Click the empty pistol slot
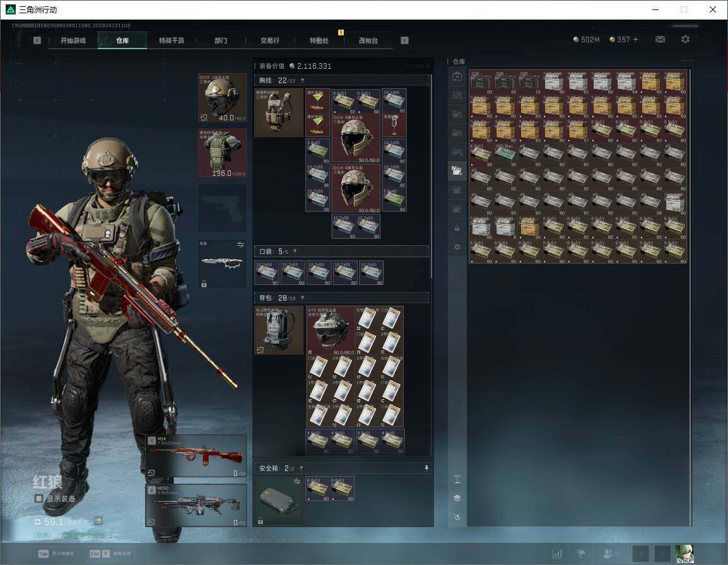Viewport: 728px width, 565px height. point(223,208)
